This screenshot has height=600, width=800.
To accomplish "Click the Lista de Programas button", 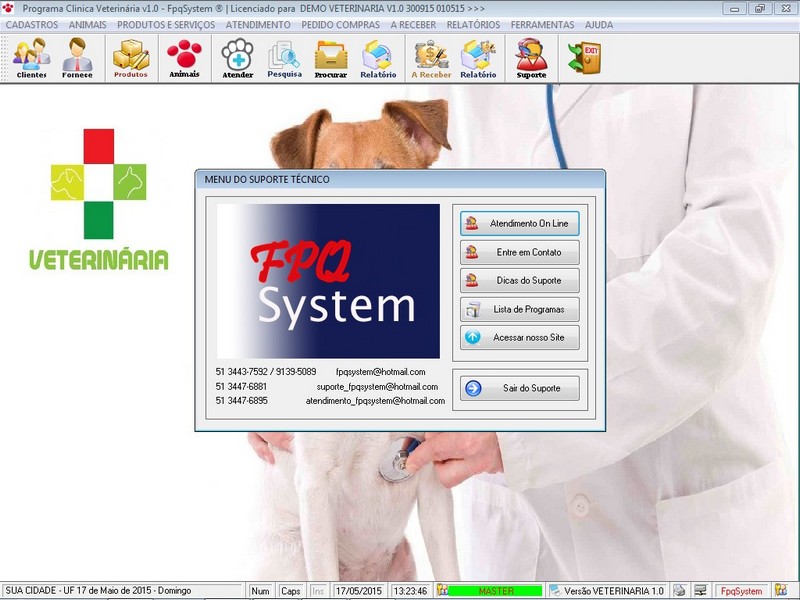I will [x=519, y=309].
